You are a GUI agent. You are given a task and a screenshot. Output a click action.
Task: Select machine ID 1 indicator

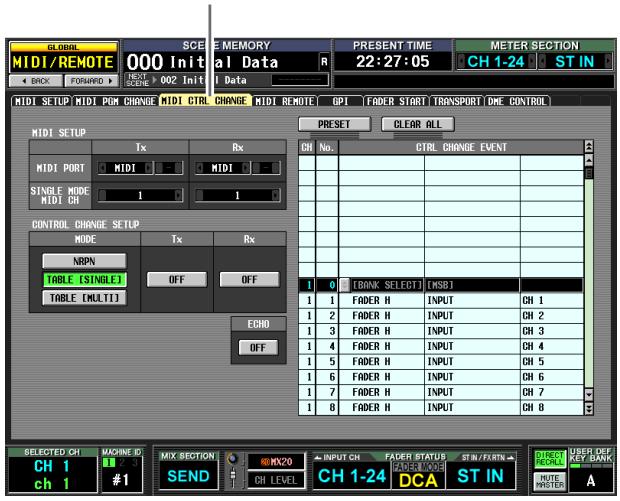point(108,462)
